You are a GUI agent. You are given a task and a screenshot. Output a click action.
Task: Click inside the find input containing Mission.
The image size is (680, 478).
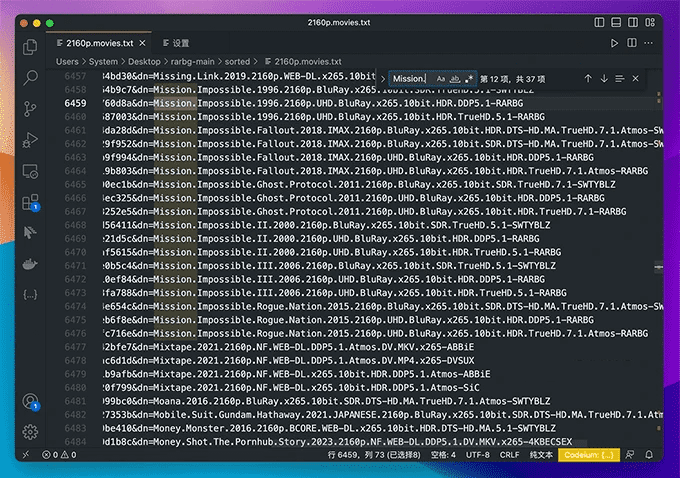(x=410, y=78)
